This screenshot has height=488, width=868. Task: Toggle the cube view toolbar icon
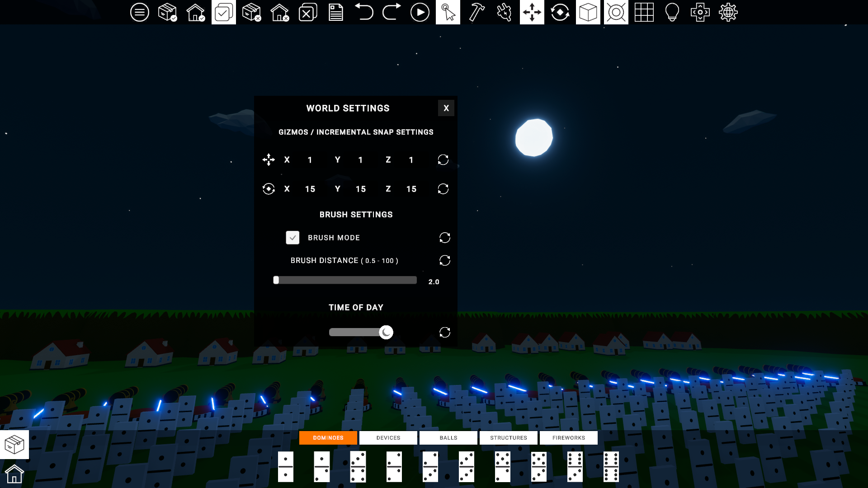tap(588, 12)
